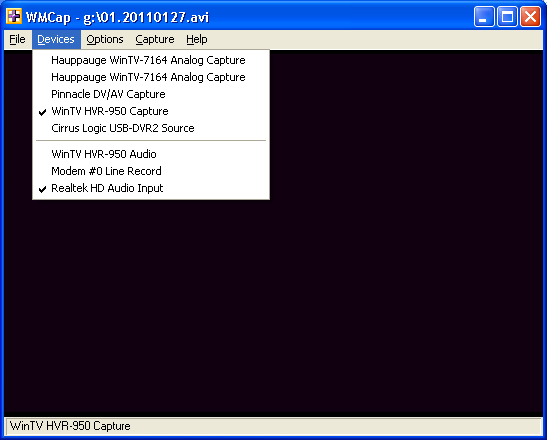Maximize the WMCap window

click(x=507, y=16)
